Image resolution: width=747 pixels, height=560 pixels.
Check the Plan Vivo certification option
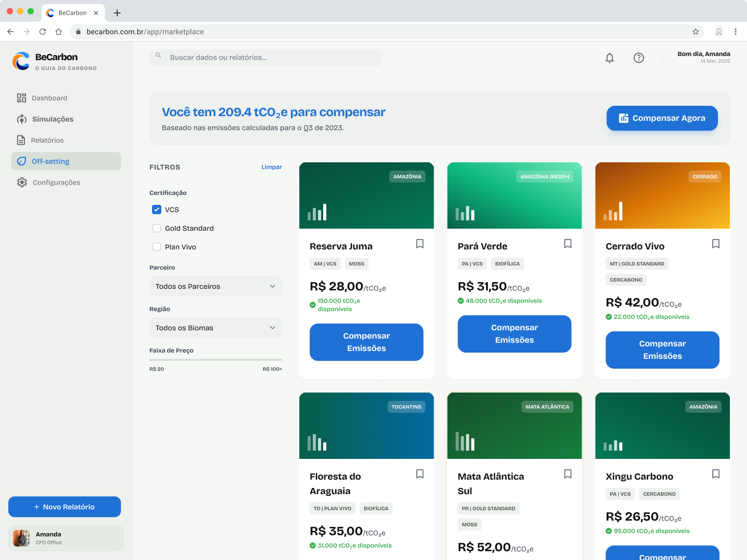pyautogui.click(x=157, y=247)
